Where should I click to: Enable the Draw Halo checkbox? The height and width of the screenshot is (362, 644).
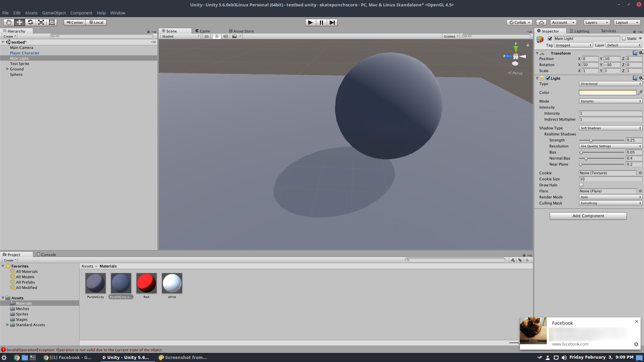pyautogui.click(x=581, y=185)
